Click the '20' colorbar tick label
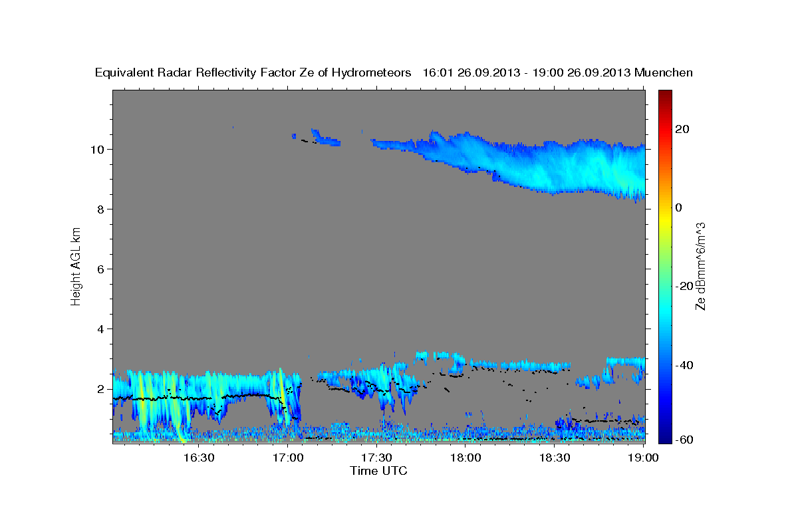 point(682,129)
